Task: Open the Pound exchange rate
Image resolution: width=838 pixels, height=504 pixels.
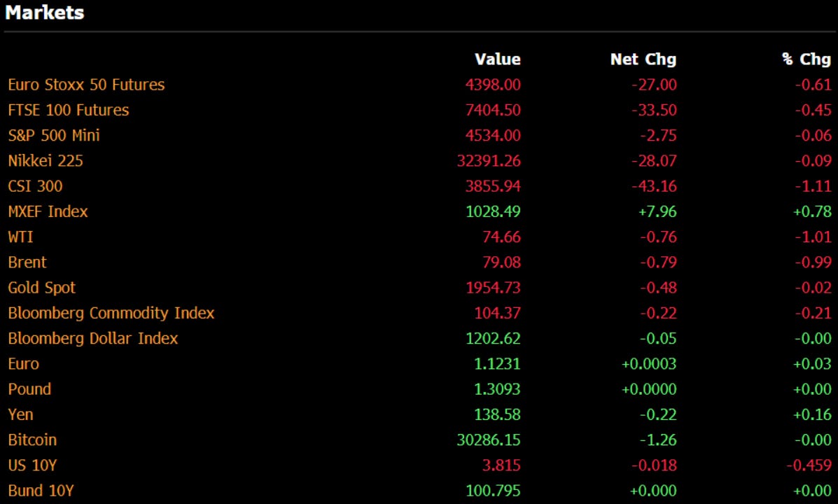Action: click(x=29, y=388)
